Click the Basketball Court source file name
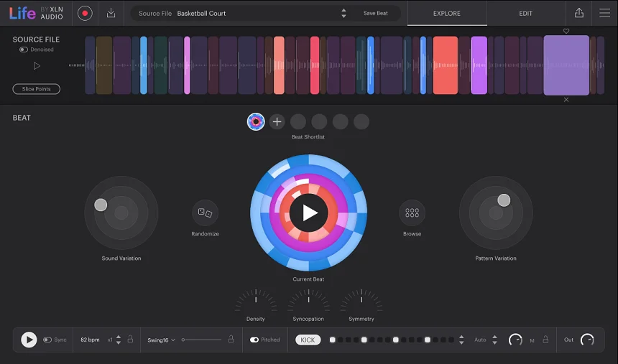The height and width of the screenshot is (364, 618). click(x=201, y=14)
